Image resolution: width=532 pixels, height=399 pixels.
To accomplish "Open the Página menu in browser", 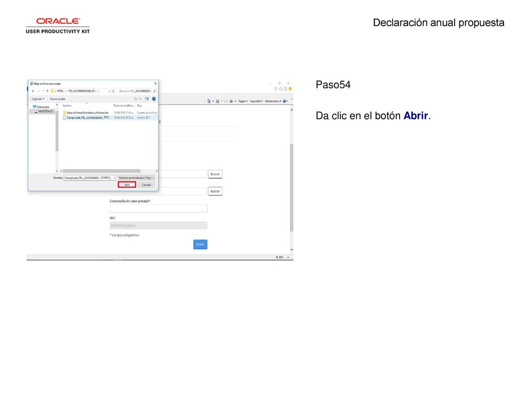I will (243, 101).
